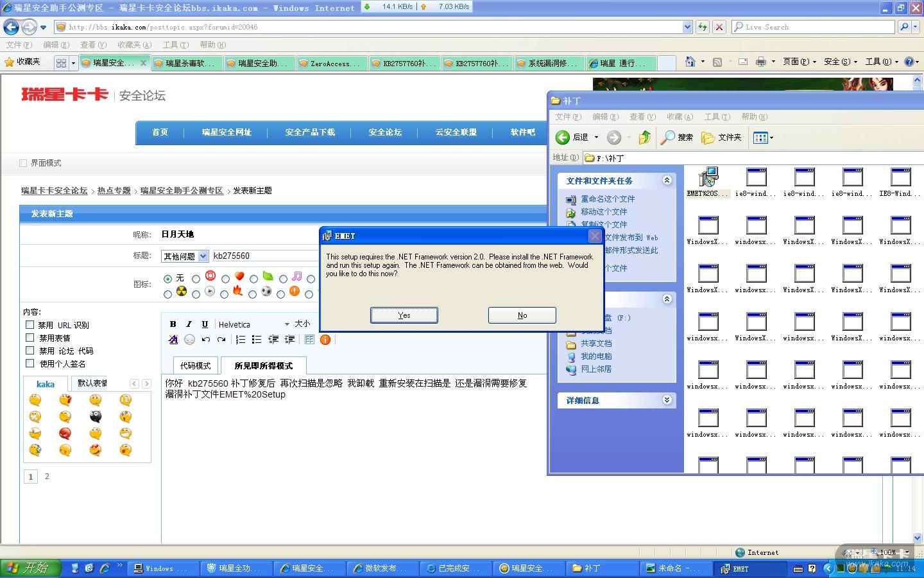Viewport: 924px width, 578px height.
Task: Switch to the ZeroAccess browser tab
Action: (x=332, y=63)
